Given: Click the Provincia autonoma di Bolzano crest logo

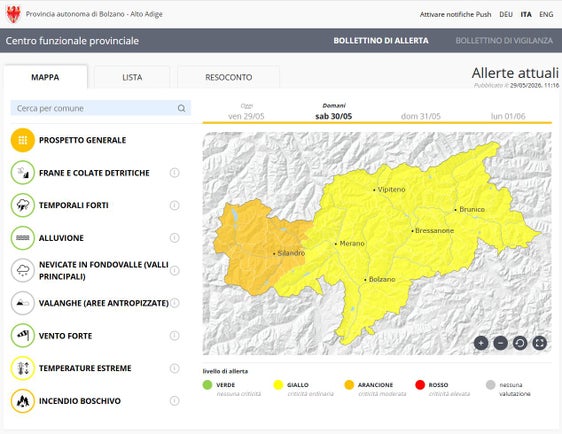Looking at the screenshot, I should 14,14.
